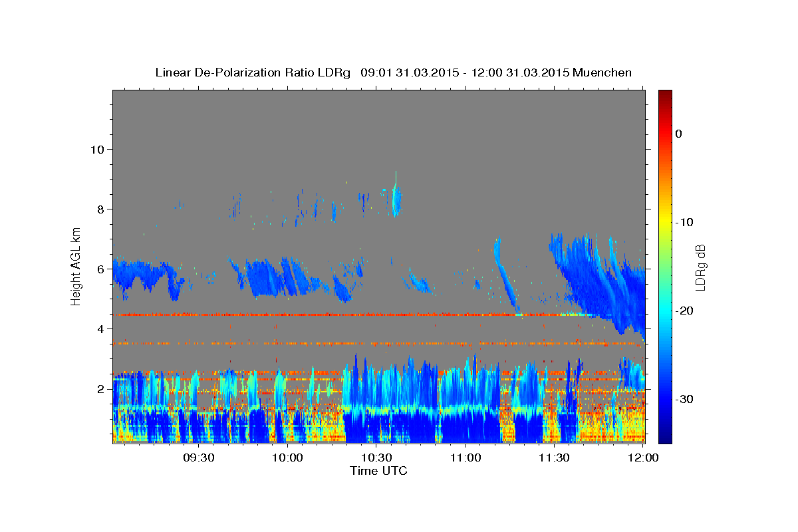Click the dark blue bottom of the colorbar

[x=665, y=436]
